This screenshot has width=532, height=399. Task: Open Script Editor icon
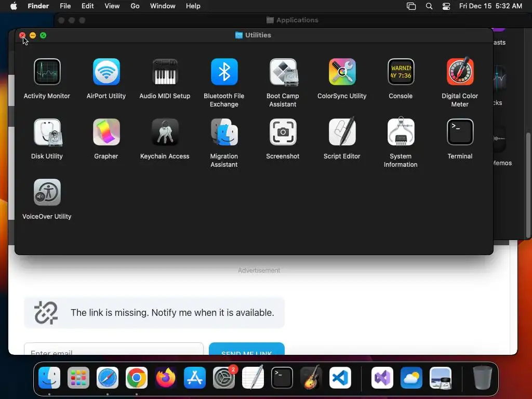(342, 132)
